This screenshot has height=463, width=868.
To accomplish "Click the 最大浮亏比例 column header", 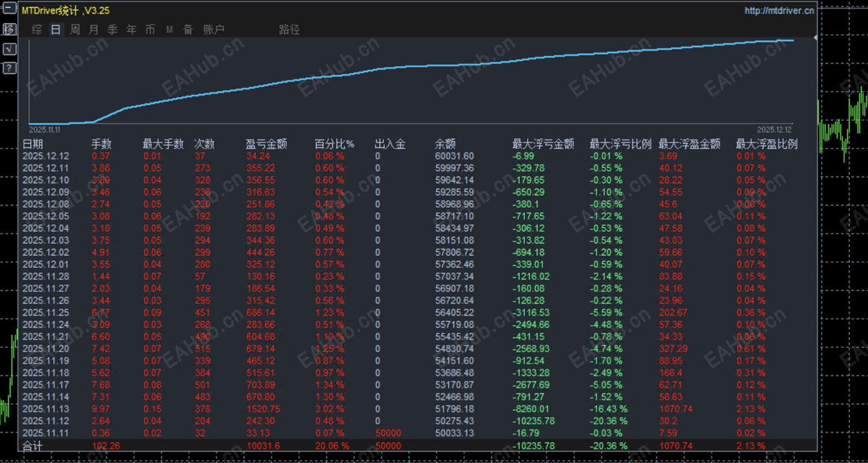I will pyautogui.click(x=621, y=144).
